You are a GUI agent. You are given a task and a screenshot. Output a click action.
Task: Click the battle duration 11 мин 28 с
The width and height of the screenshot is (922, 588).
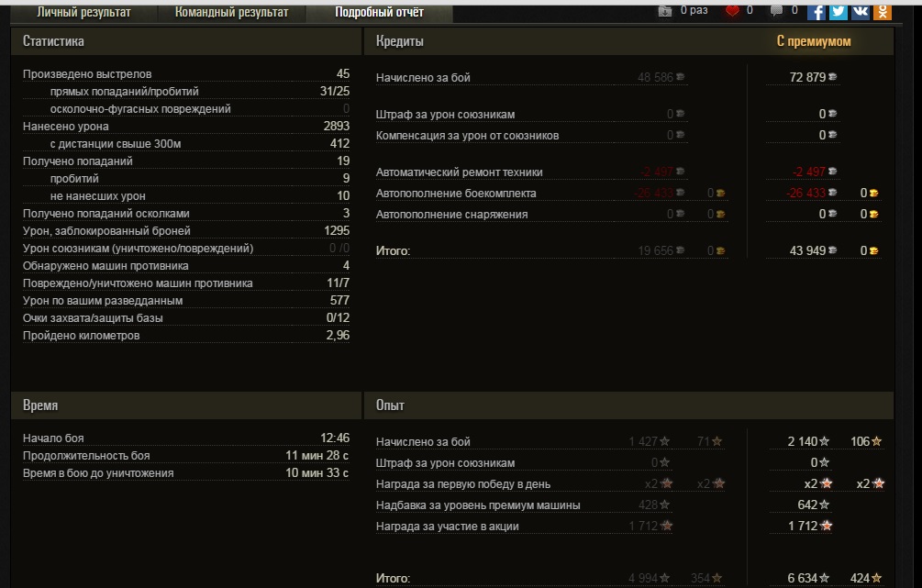317,456
